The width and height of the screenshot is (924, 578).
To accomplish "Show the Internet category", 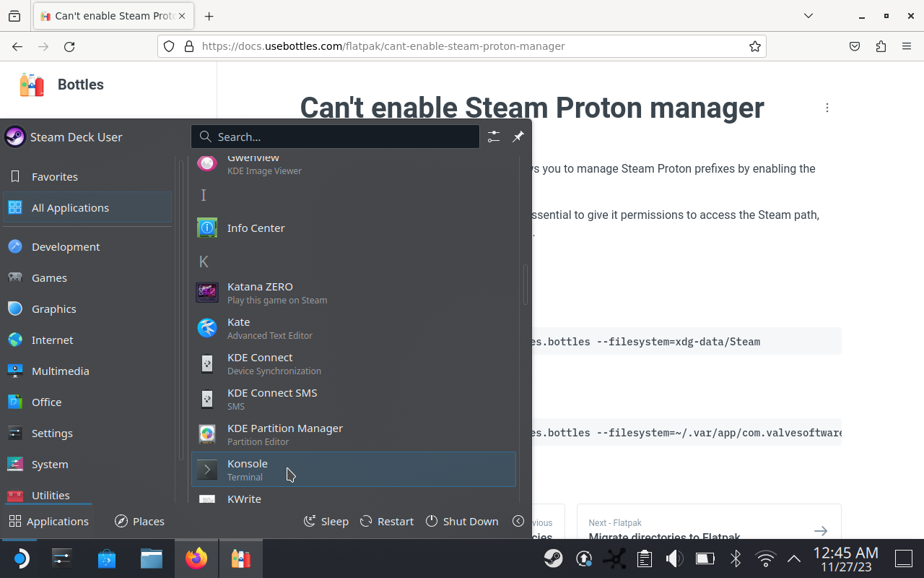I will 87,340.
